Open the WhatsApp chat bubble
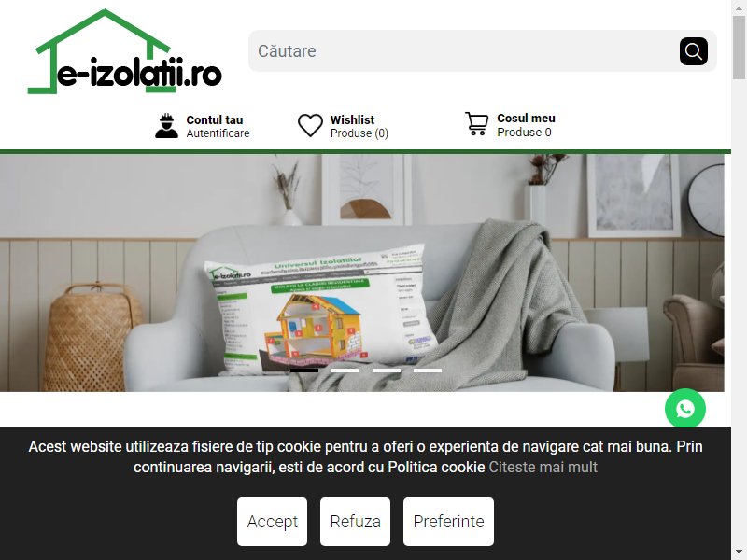 [685, 409]
